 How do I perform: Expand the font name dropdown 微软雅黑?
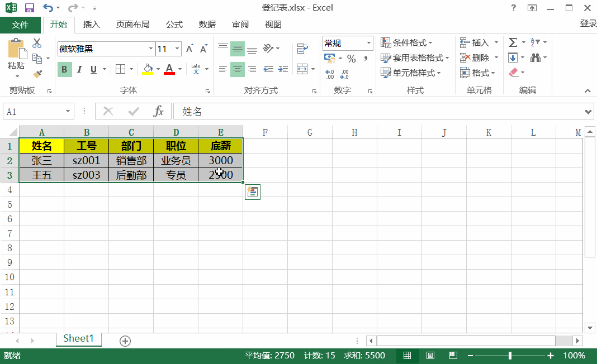[151, 49]
